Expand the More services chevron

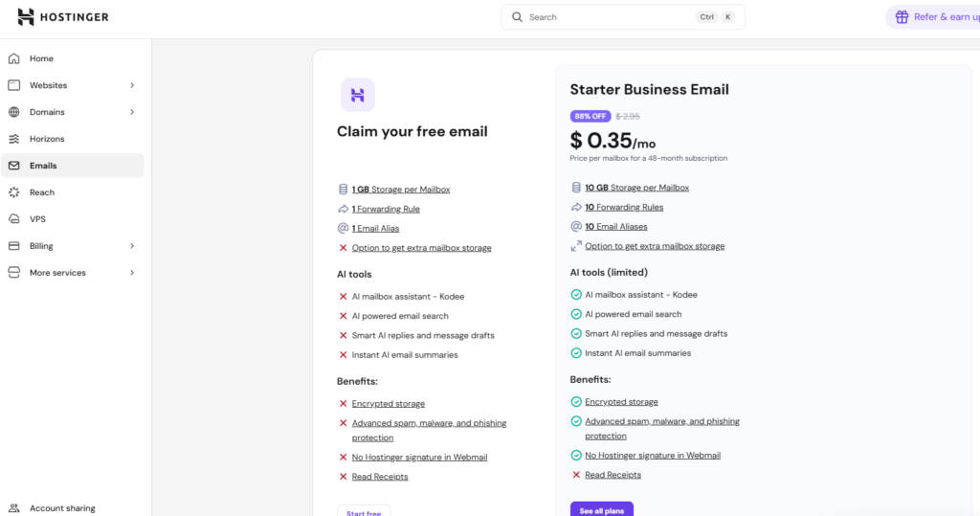(132, 273)
